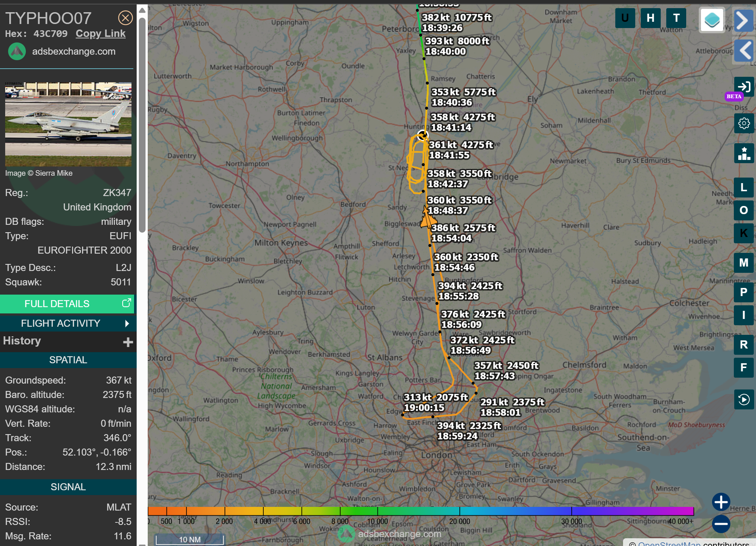This screenshot has width=756, height=546.
Task: Zoom in the map with plus
Action: click(x=721, y=502)
